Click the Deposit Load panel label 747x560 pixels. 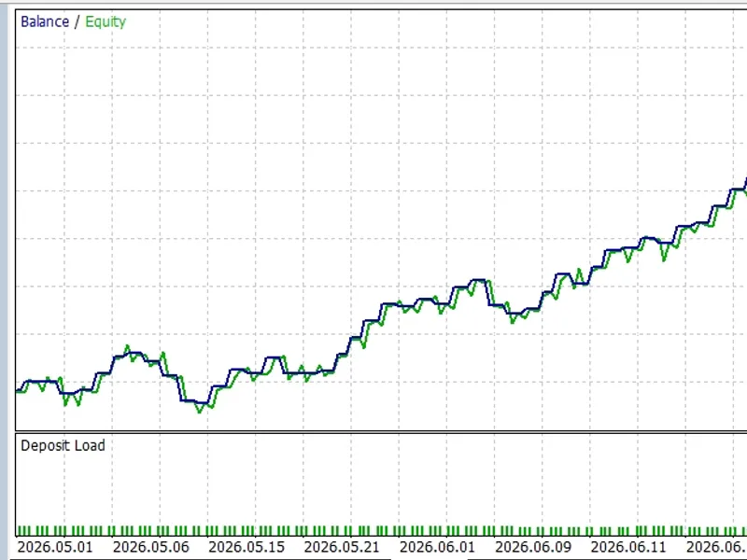[x=63, y=446]
